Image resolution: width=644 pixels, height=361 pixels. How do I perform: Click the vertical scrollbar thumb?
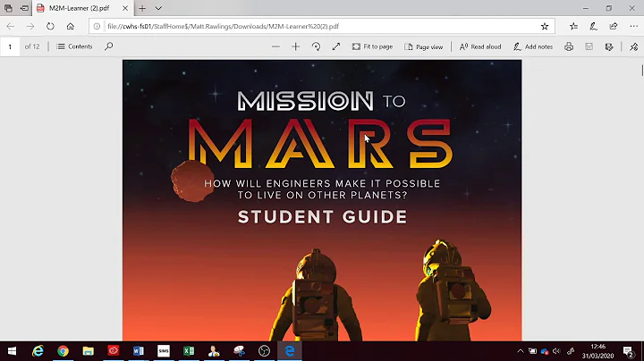click(642, 71)
